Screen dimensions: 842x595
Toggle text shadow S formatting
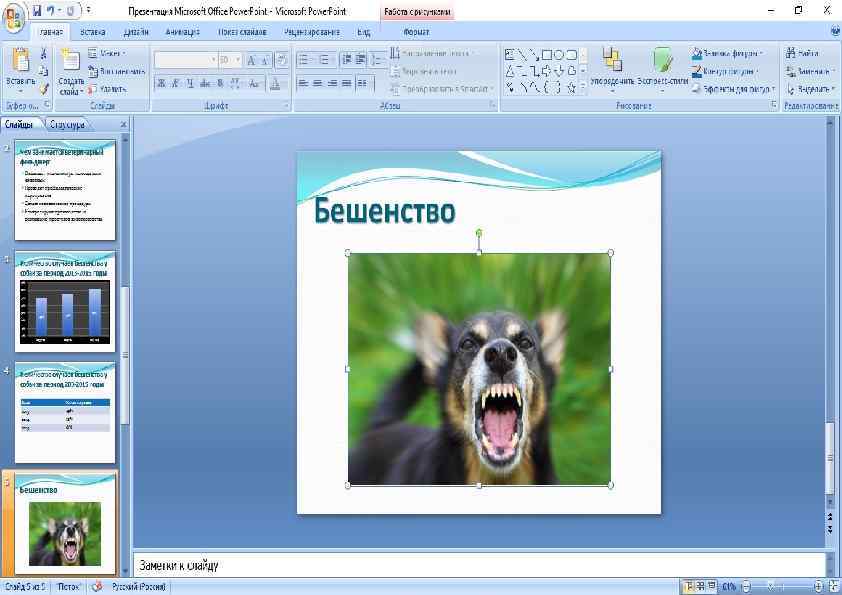[220, 83]
